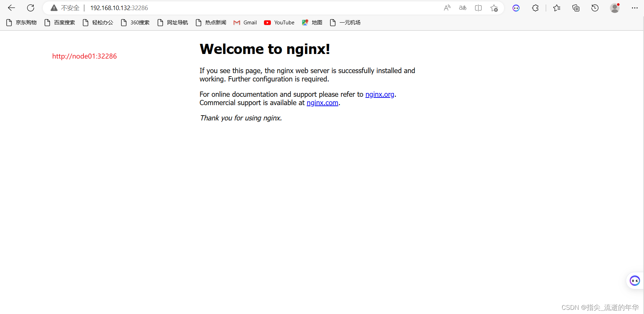The width and height of the screenshot is (644, 314).
Task: Click the address bar URL 192.168.10.132:32286
Action: 119,8
